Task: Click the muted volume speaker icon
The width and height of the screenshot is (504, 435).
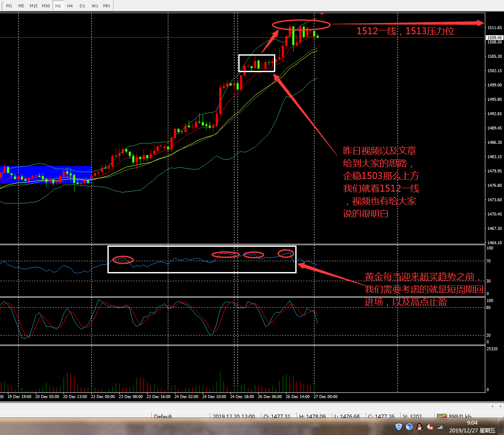Action: (x=430, y=427)
